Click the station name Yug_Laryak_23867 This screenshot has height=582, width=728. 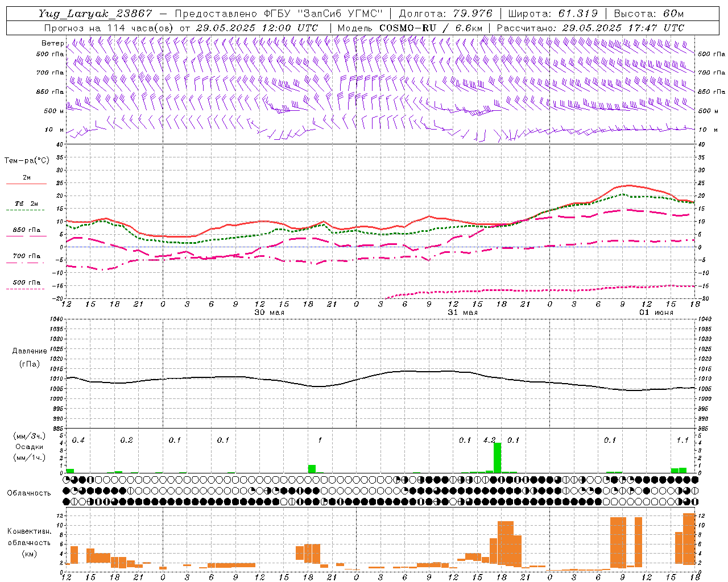[96, 14]
